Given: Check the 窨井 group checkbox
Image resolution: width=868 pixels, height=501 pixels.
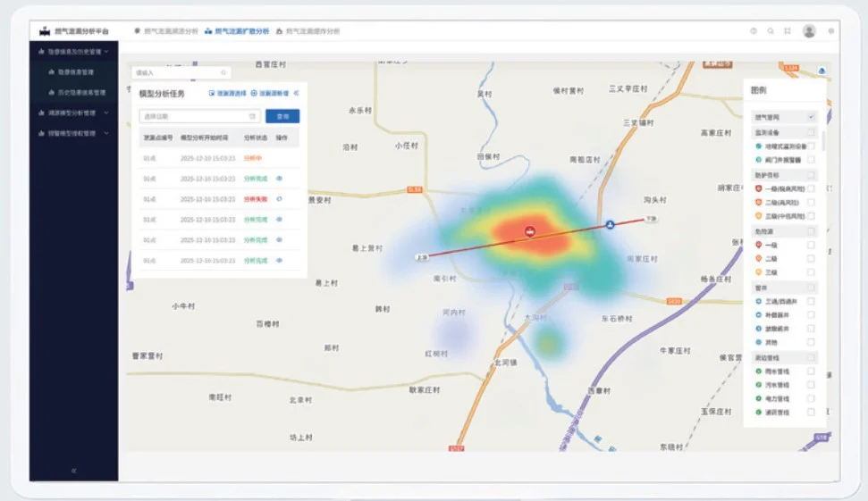Looking at the screenshot, I should click(811, 288).
